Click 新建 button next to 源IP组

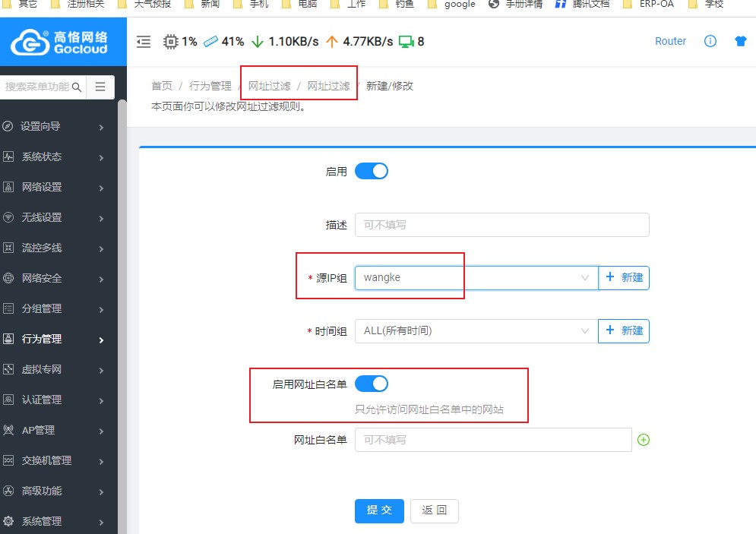click(625, 278)
